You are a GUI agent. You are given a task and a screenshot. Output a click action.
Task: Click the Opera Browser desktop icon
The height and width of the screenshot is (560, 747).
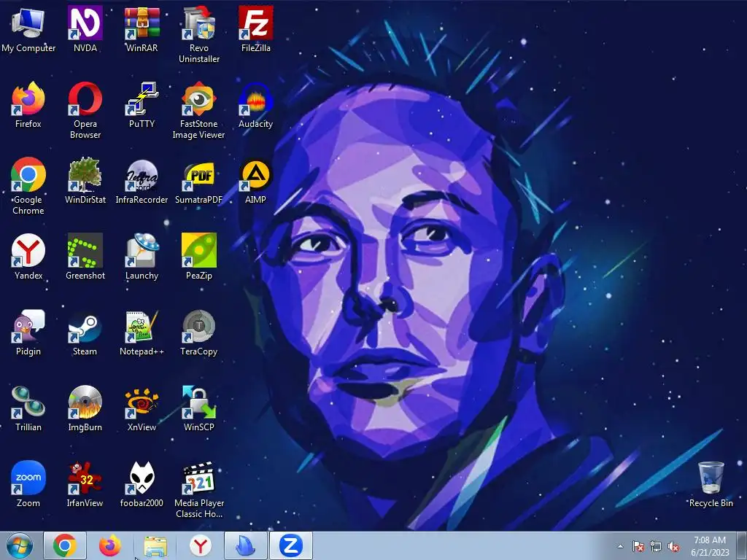pos(85,98)
